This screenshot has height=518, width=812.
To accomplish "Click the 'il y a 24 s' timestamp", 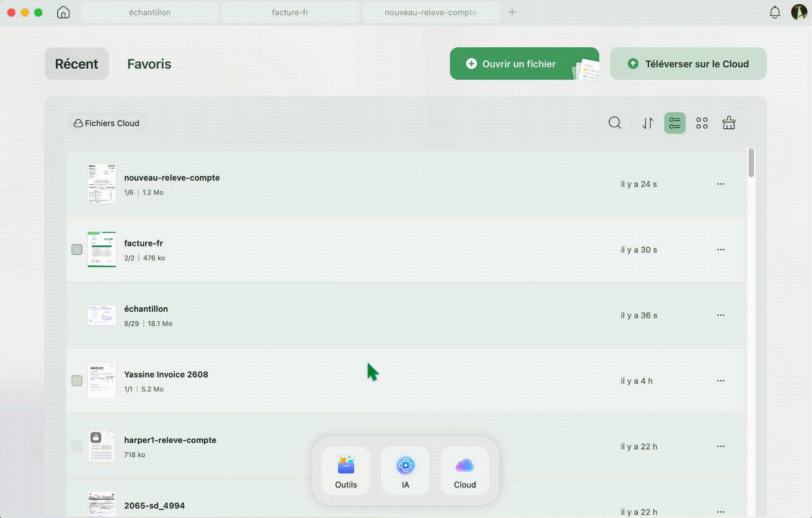I will click(639, 184).
